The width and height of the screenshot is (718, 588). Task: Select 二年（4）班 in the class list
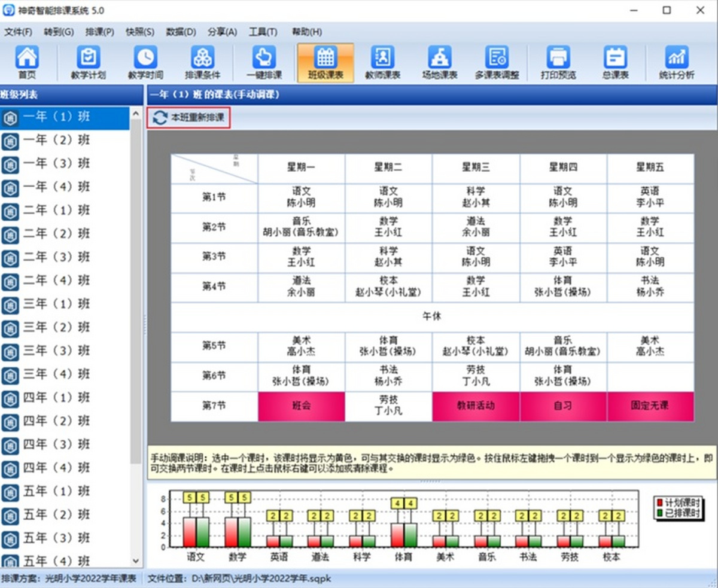65,282
